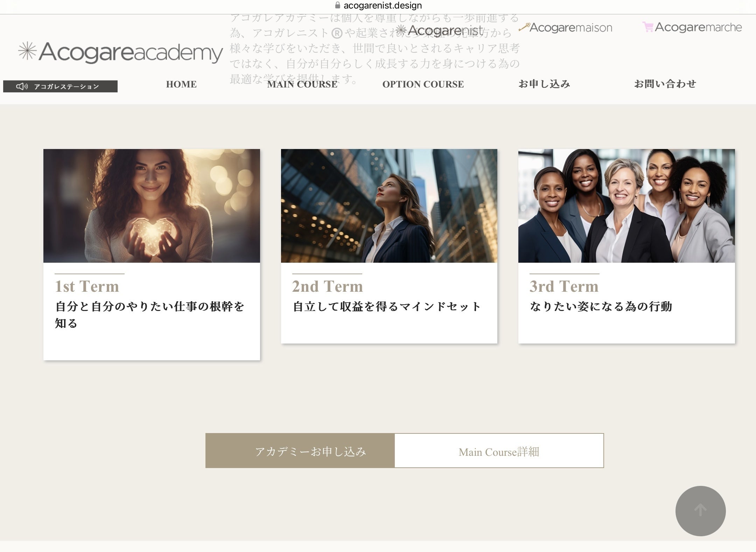Open the Acogaremarche shopping cart link
756x552 pixels.
[692, 27]
